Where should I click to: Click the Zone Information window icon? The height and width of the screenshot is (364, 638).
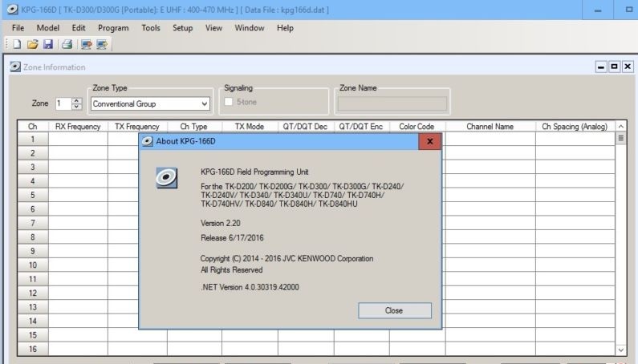click(x=15, y=67)
